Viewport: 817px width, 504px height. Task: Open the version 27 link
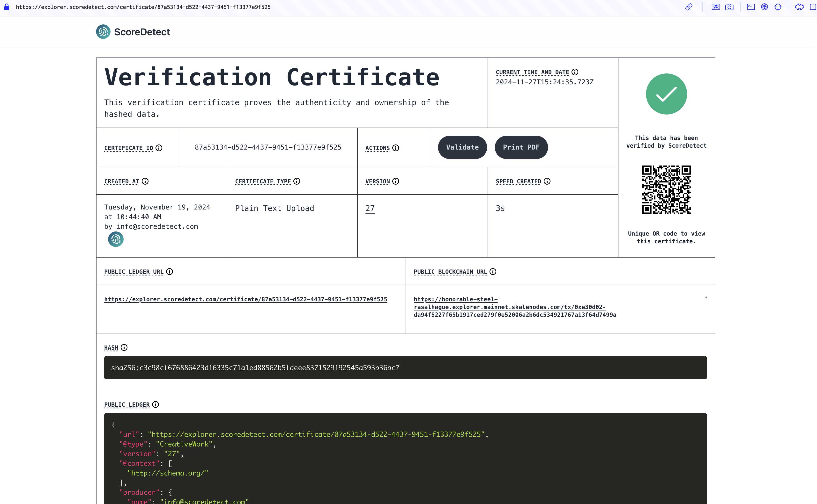[x=370, y=208]
